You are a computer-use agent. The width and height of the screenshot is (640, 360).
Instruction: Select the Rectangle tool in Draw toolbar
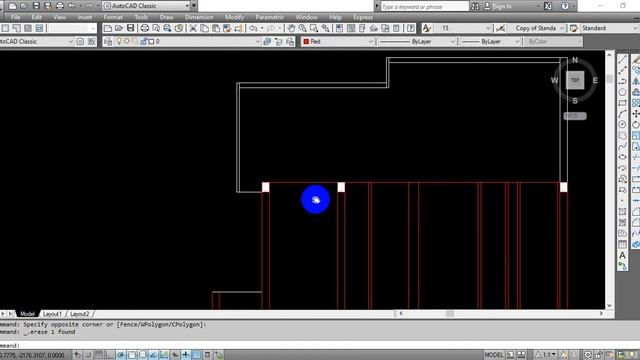tap(622, 103)
